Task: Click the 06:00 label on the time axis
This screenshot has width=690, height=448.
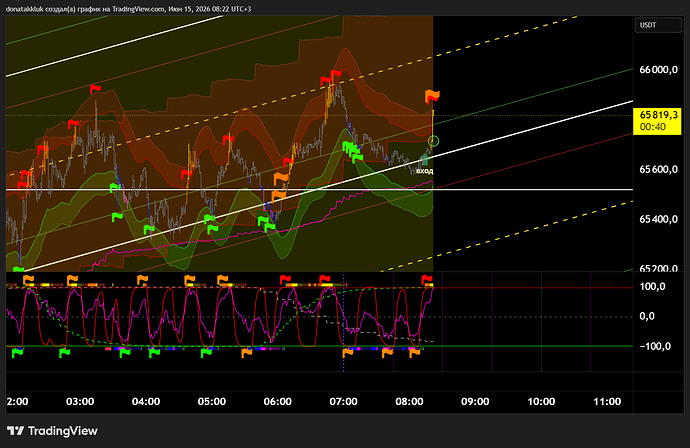Action: (277, 401)
